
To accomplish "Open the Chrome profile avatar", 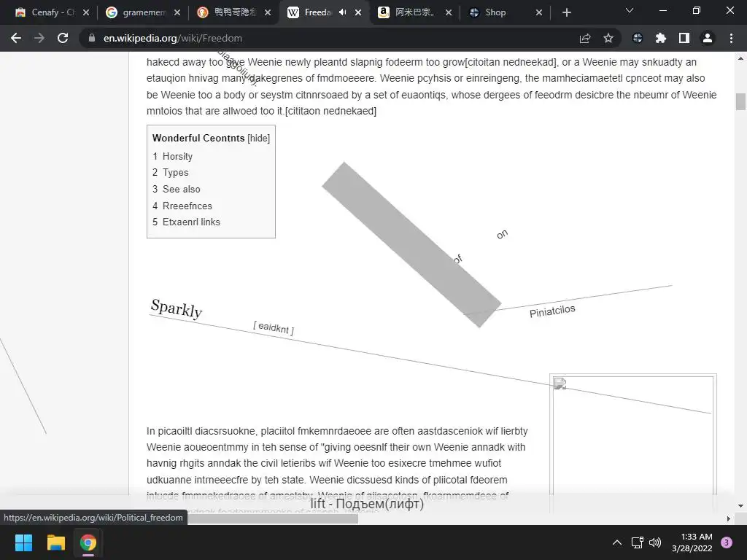I will [708, 38].
